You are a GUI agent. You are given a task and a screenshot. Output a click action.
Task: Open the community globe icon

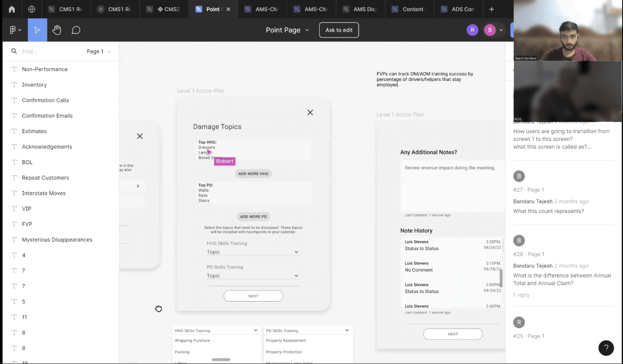click(x=32, y=9)
